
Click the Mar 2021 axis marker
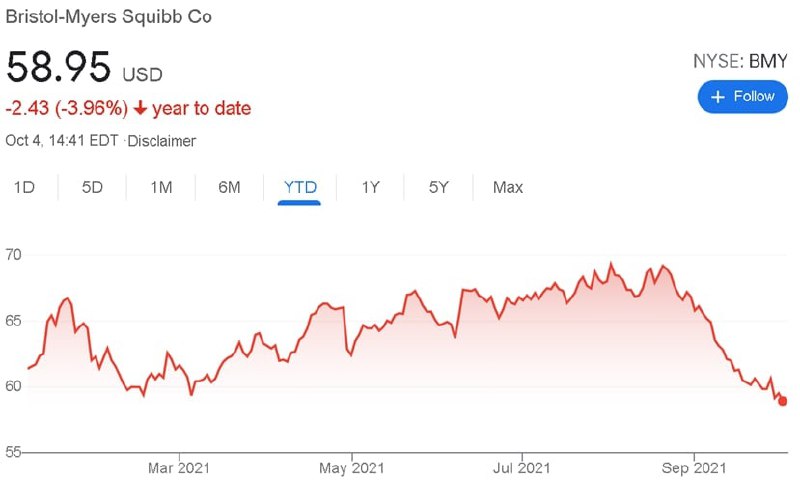point(179,468)
